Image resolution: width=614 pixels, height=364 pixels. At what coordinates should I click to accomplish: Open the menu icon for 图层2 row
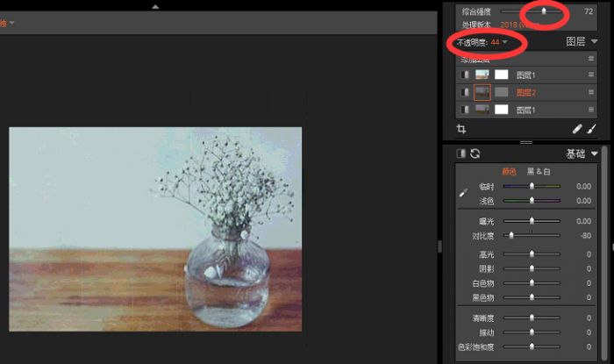pos(591,92)
